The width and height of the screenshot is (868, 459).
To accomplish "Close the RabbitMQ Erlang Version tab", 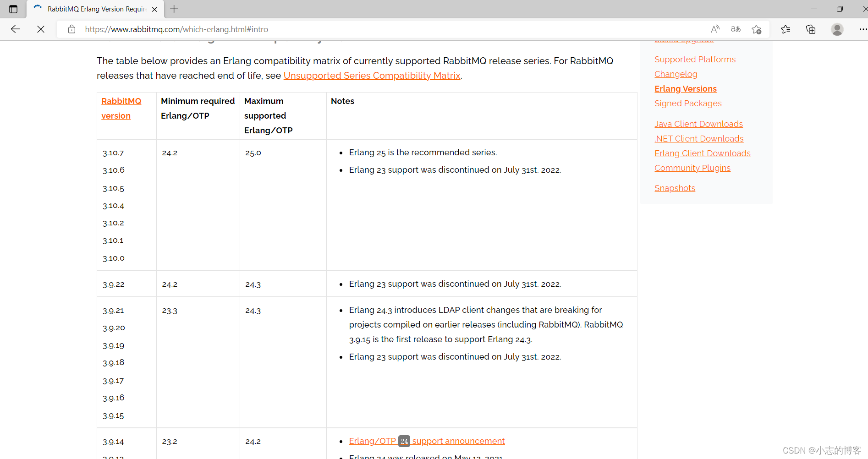I will [x=154, y=9].
